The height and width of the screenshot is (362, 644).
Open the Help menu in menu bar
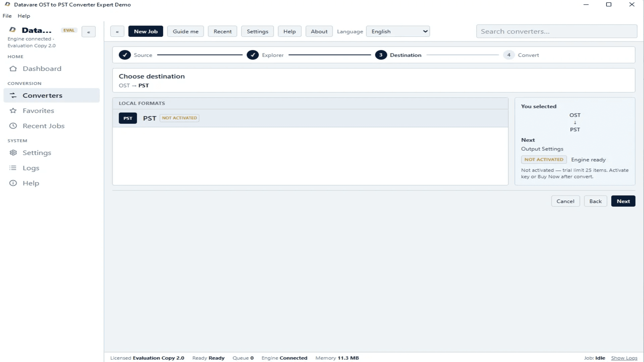point(24,16)
